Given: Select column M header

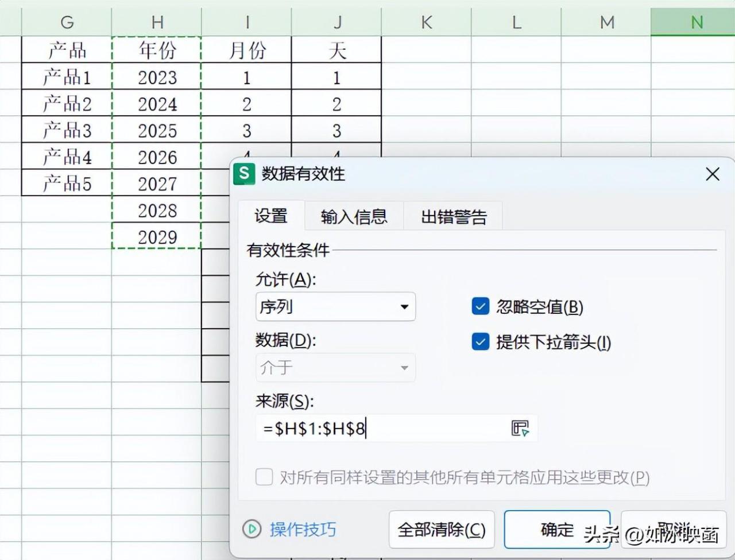Looking at the screenshot, I should (606, 22).
